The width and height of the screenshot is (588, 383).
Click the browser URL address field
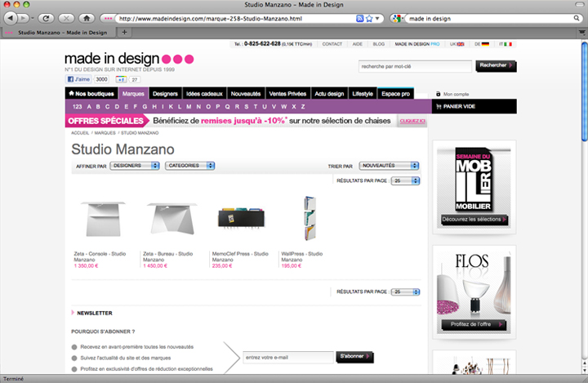(234, 19)
